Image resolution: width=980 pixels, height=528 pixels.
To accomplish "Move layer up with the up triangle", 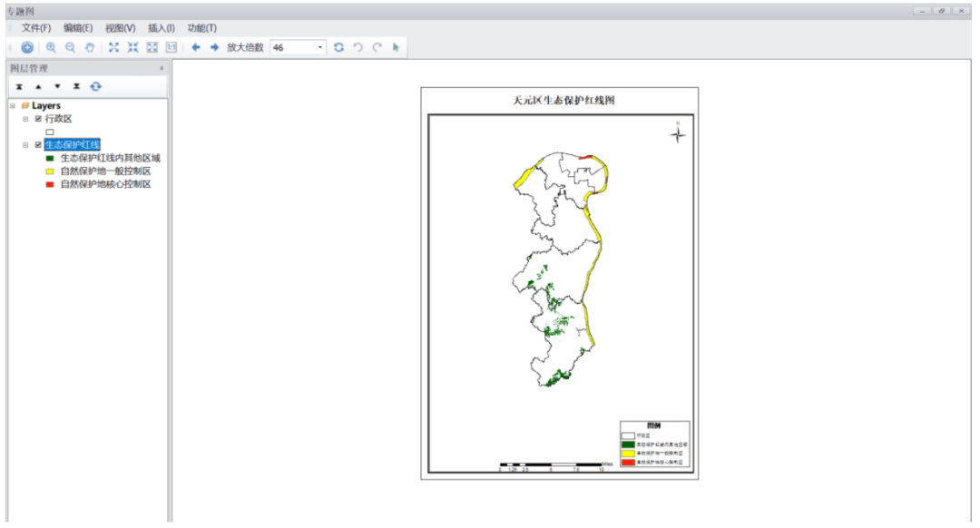I will point(38,87).
